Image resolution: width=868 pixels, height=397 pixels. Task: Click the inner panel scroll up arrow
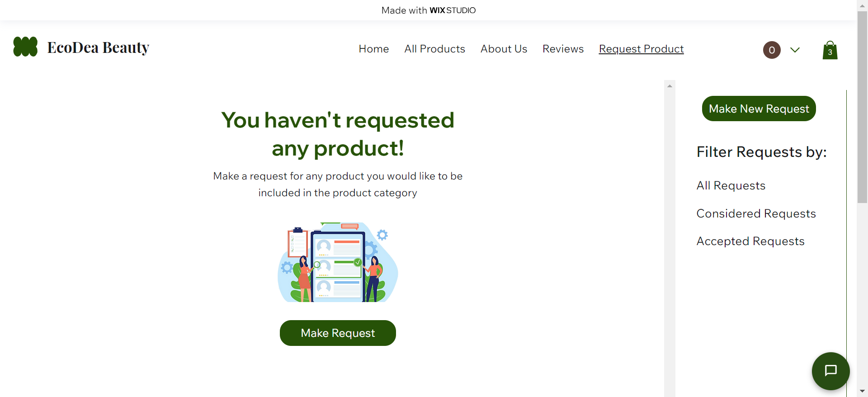tap(670, 86)
